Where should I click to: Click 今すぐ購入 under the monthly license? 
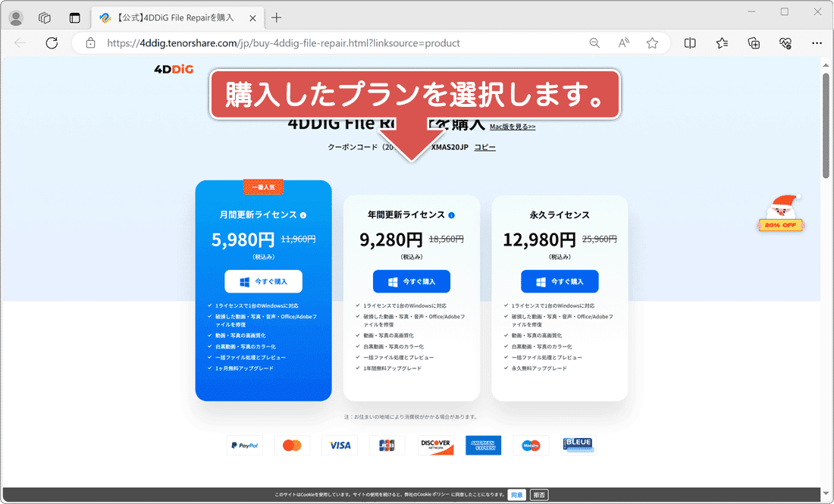click(x=263, y=281)
